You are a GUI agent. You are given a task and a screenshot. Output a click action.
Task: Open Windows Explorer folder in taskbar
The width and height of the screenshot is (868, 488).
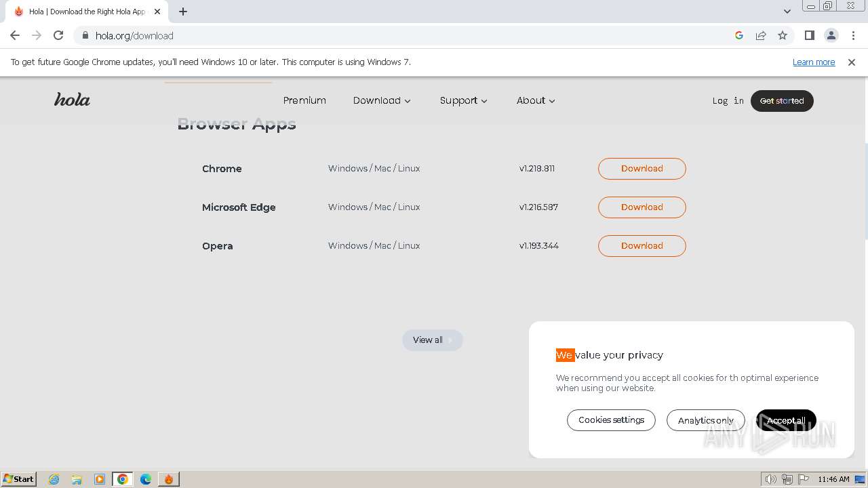tap(77, 479)
